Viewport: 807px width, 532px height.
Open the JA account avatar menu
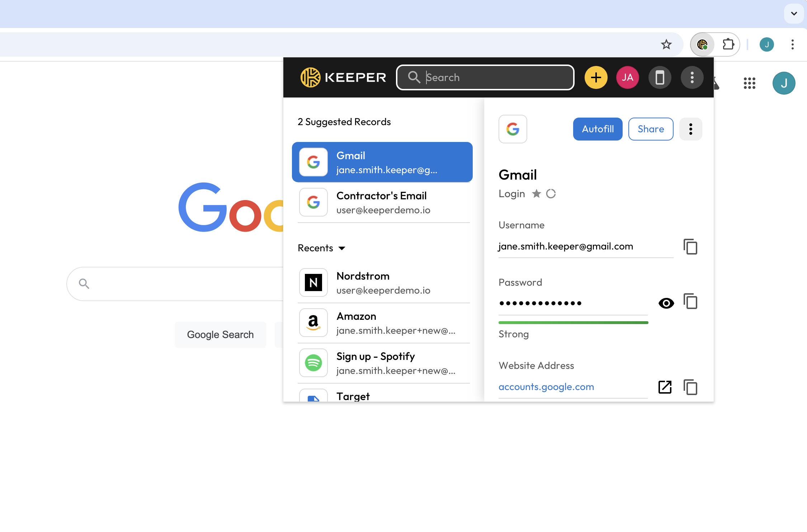[627, 77]
